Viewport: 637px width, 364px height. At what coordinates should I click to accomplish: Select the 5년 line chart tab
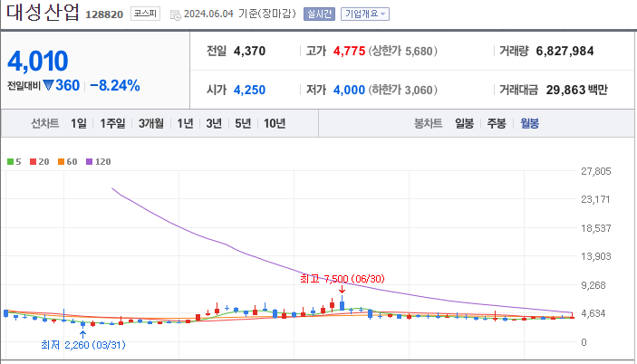[x=243, y=123]
